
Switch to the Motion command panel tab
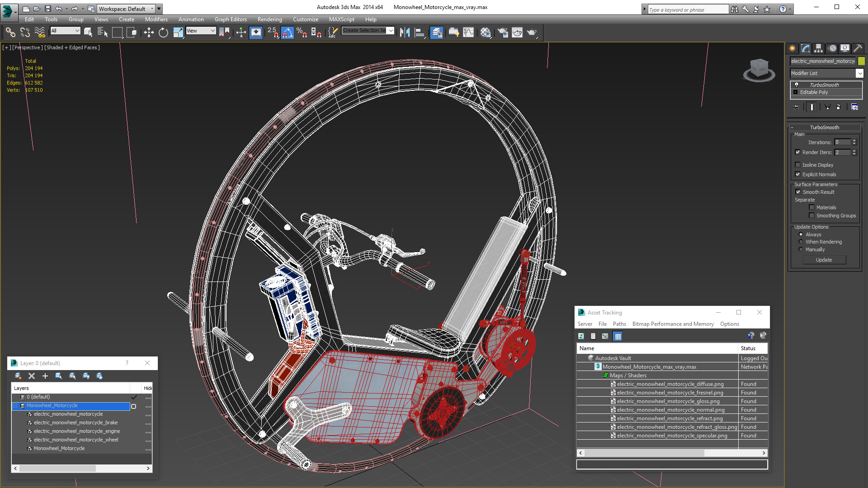(x=832, y=48)
